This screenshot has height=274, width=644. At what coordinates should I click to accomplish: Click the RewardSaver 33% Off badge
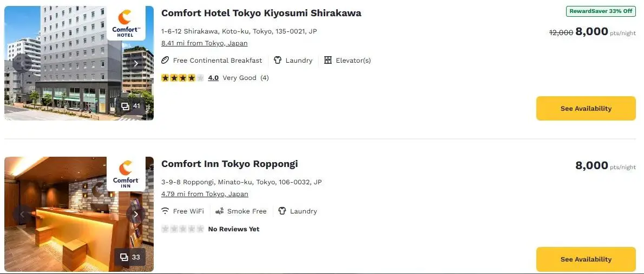(601, 11)
